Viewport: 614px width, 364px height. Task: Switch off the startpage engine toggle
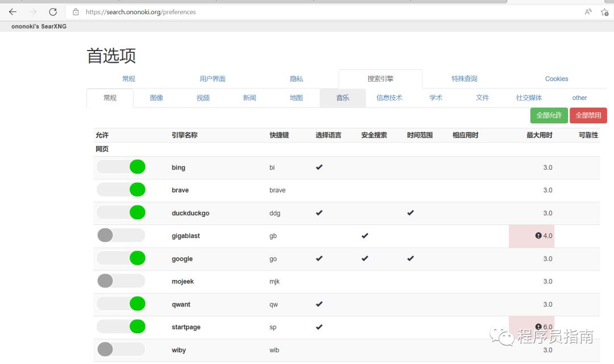[x=121, y=327]
